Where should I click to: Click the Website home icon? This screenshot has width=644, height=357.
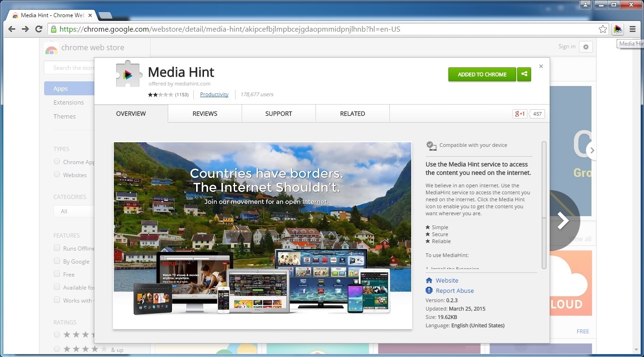(x=429, y=280)
